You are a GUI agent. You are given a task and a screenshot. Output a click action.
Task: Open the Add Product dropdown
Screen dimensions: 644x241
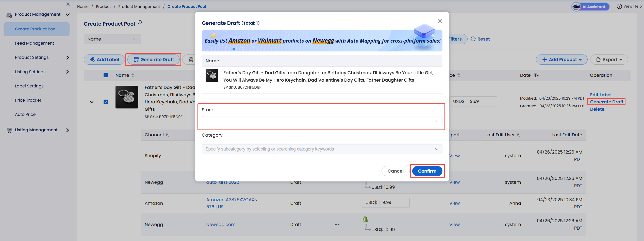[562, 60]
